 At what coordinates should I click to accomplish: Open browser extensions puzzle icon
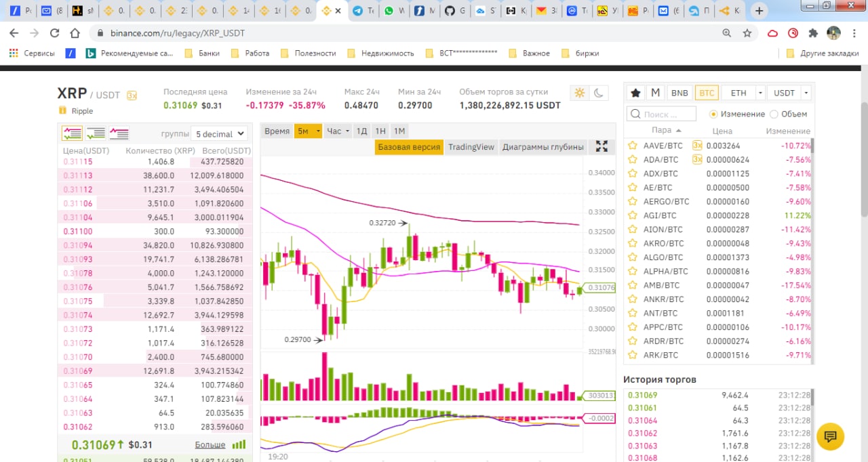[x=813, y=33]
